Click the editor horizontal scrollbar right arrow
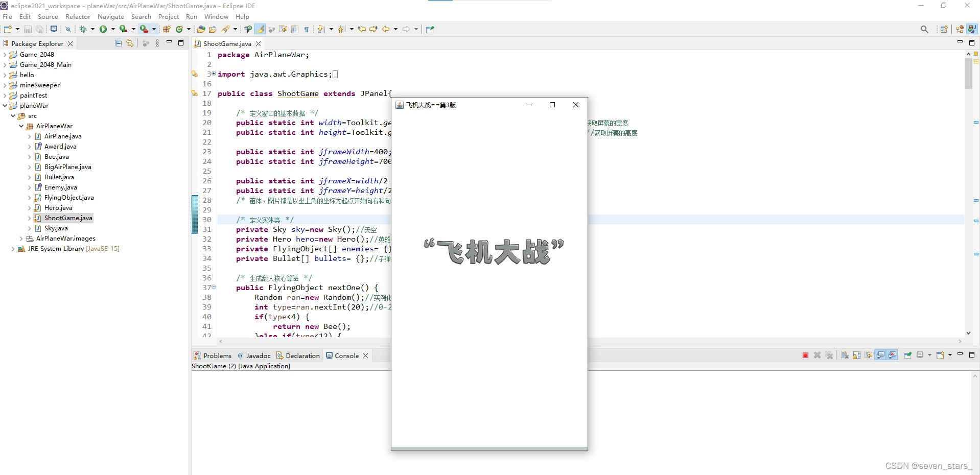Viewport: 980px width, 475px height. pyautogui.click(x=960, y=341)
